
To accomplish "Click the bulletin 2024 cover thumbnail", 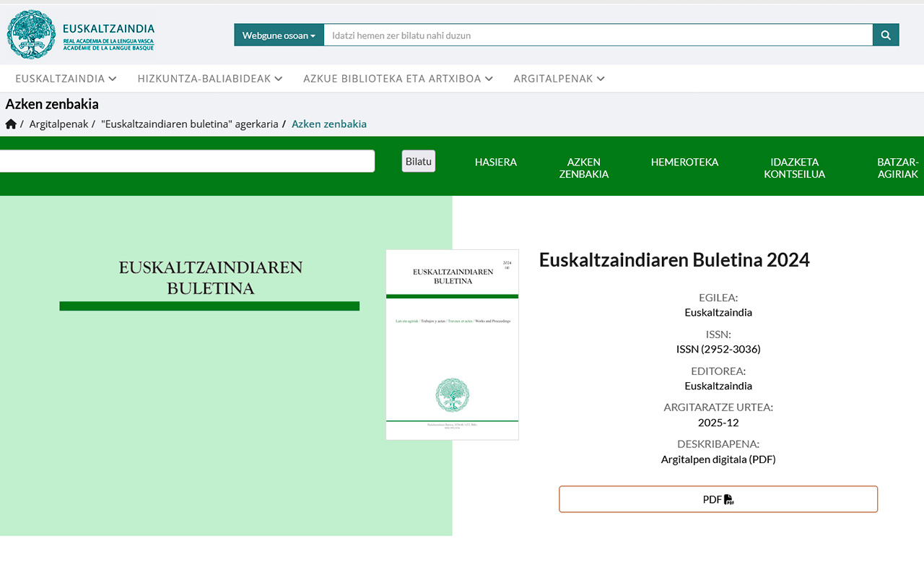I will click(x=452, y=345).
